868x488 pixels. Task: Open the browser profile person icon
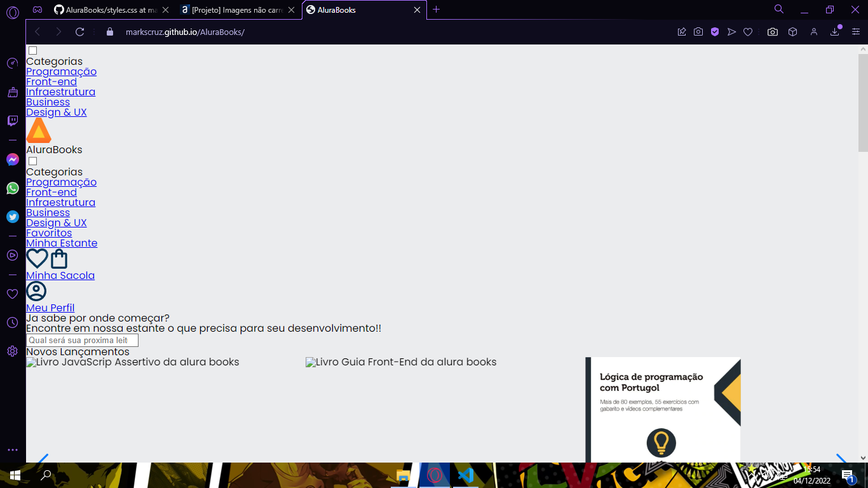(813, 32)
